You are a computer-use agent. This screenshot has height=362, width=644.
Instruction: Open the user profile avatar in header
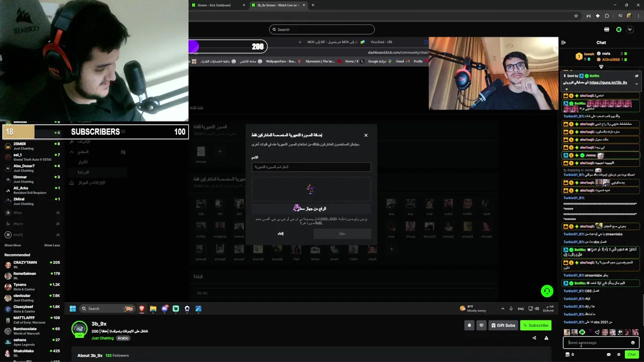[x=630, y=29]
